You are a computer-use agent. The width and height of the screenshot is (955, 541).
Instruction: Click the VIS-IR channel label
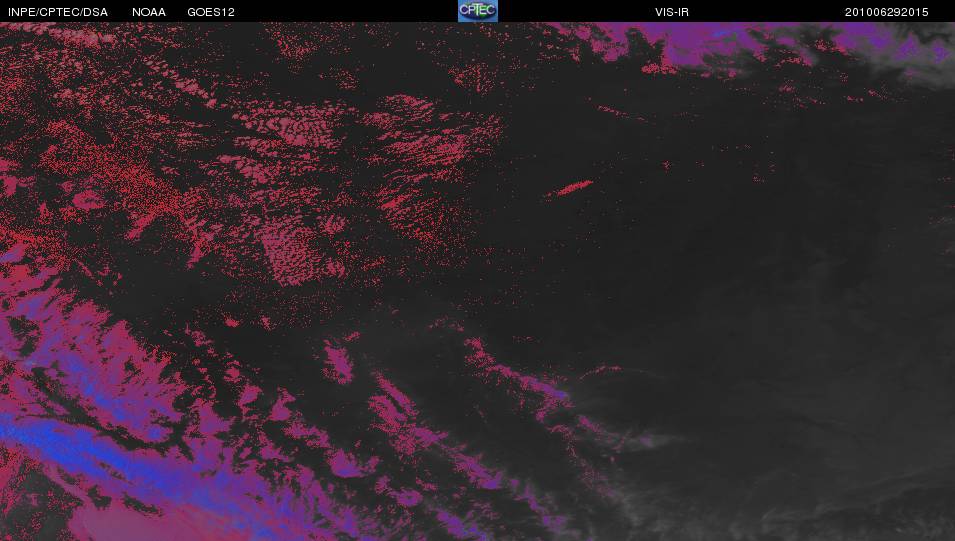(x=672, y=12)
